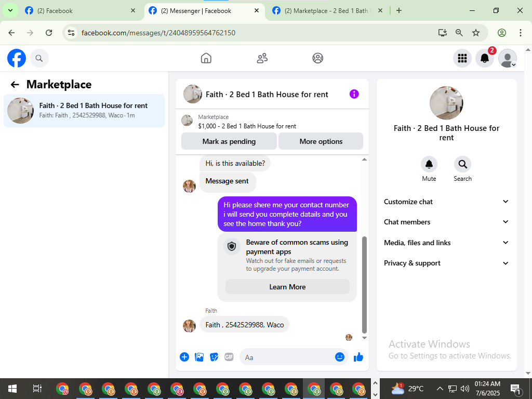Go back with the Marketplace arrow

coord(15,85)
